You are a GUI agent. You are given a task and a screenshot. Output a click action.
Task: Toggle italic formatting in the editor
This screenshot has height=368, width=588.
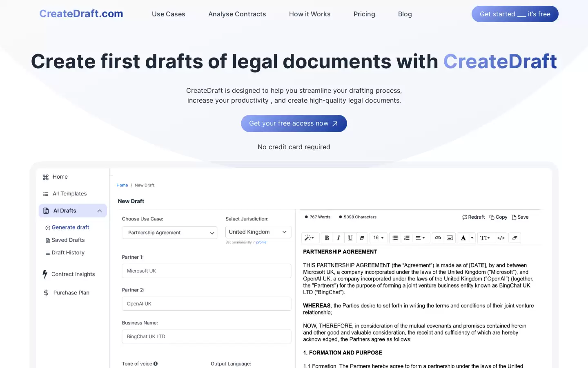339,238
